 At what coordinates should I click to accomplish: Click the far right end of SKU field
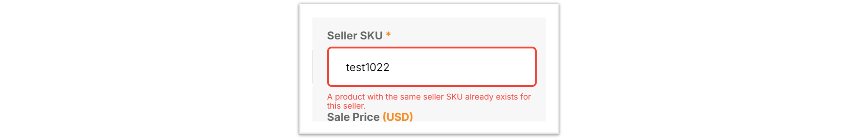click(527, 67)
